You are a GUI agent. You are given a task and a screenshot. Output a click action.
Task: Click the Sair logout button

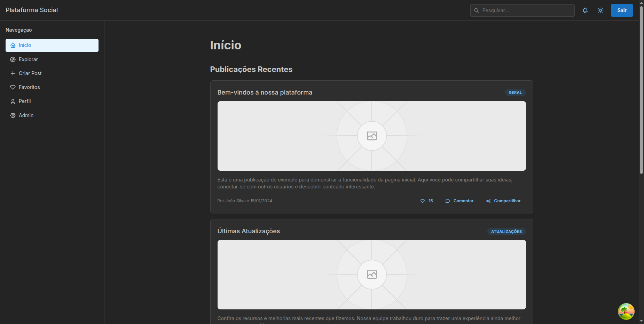622,10
